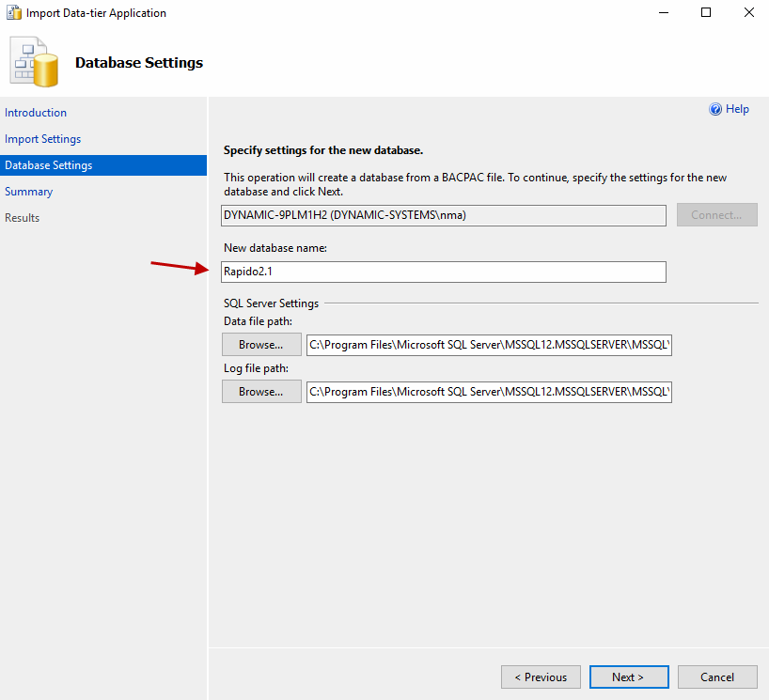Maximize the Import Data-tier Application window

(x=705, y=13)
